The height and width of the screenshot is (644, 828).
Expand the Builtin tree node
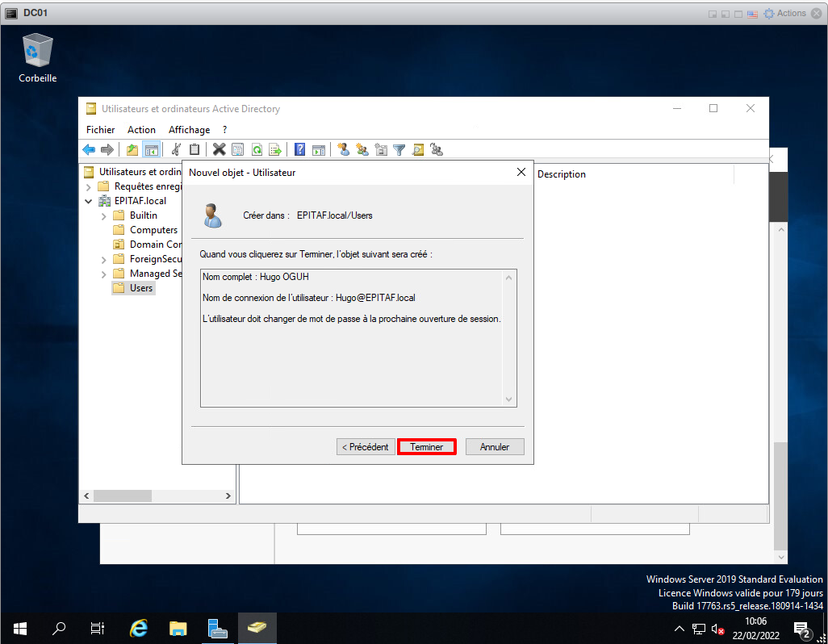tap(103, 216)
